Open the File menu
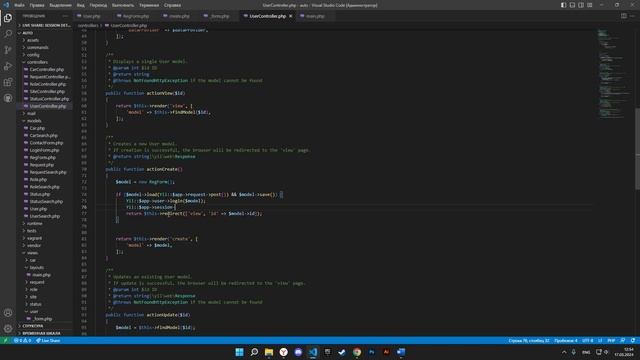 19,5
